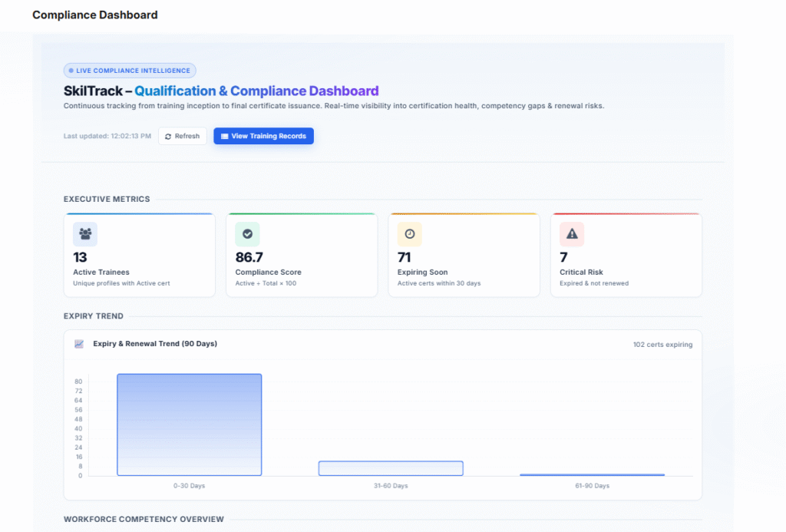Click the Expiry Trend section heading
The width and height of the screenshot is (786, 532).
click(93, 316)
